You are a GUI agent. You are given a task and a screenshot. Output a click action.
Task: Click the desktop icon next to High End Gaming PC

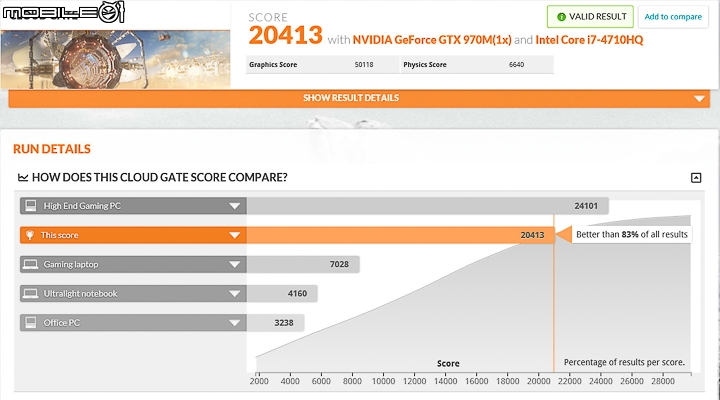click(31, 206)
